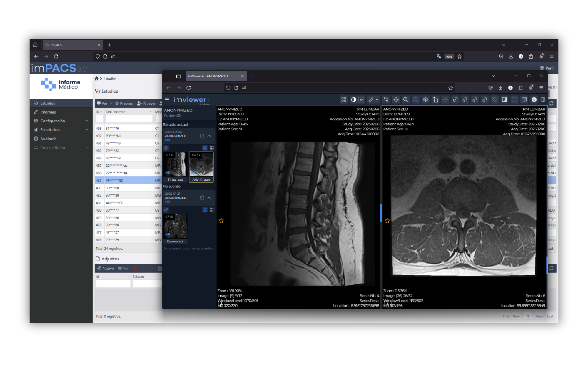This screenshot has height=368, width=588.
Task: Open the report book icon
Action: coord(524,100)
